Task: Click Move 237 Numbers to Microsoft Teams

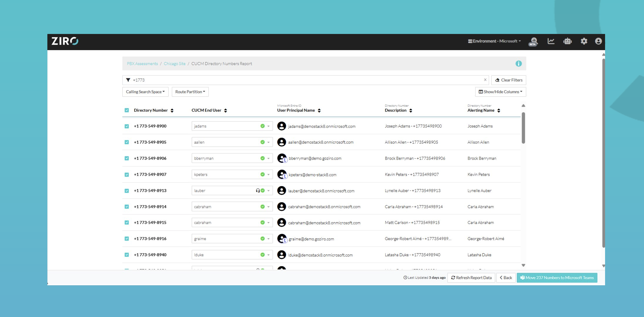Action: (x=557, y=278)
